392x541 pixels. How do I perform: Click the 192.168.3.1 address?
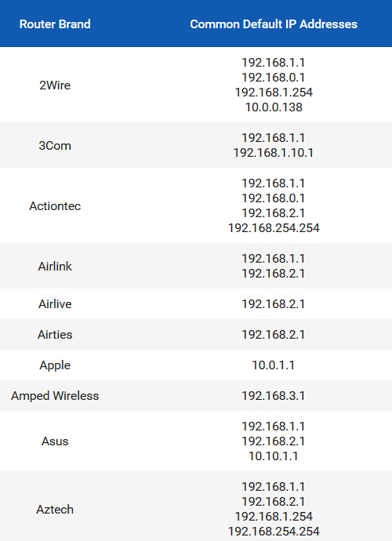pyautogui.click(x=274, y=396)
